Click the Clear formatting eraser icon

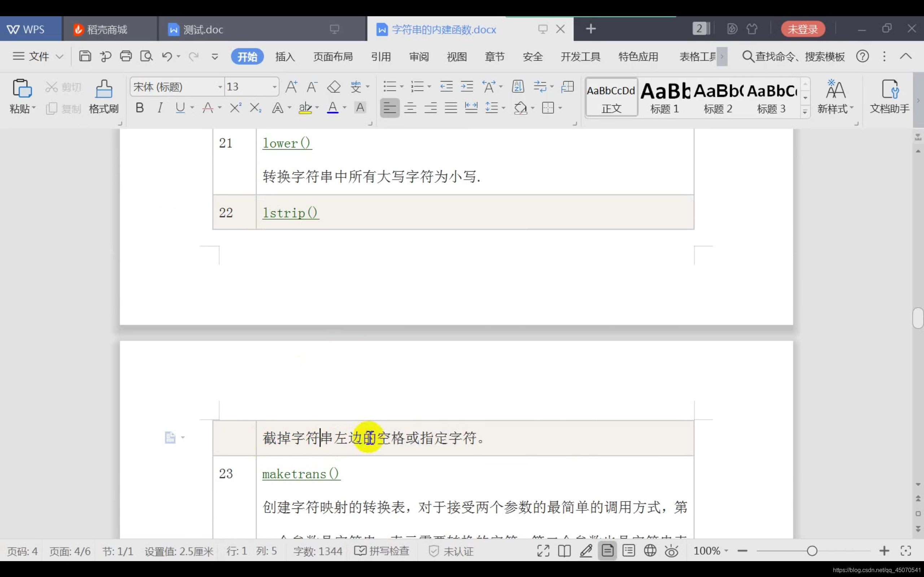[334, 87]
